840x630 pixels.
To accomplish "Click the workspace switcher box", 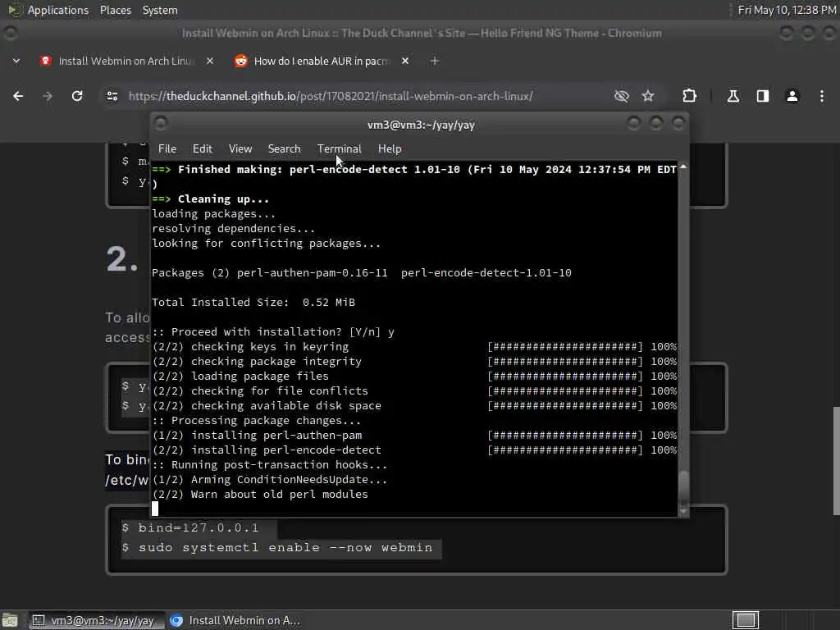I will [x=746, y=620].
